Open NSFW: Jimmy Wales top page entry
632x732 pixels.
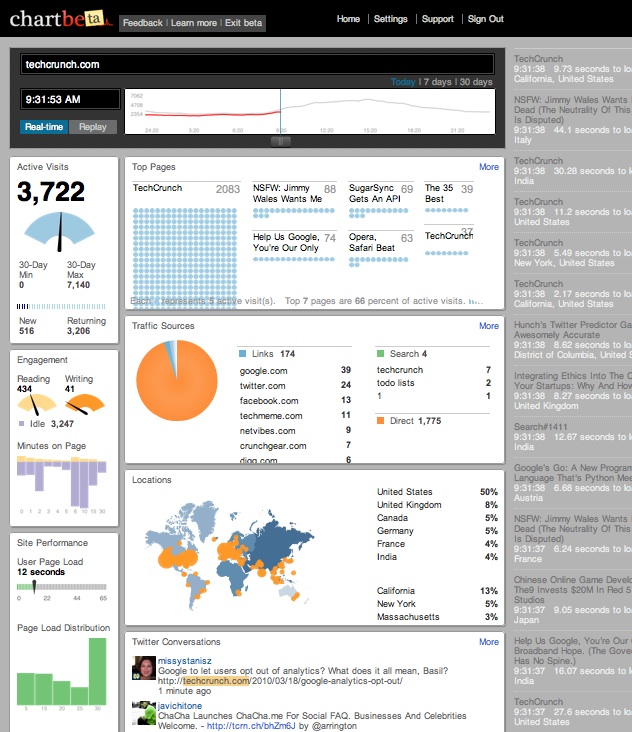288,193
